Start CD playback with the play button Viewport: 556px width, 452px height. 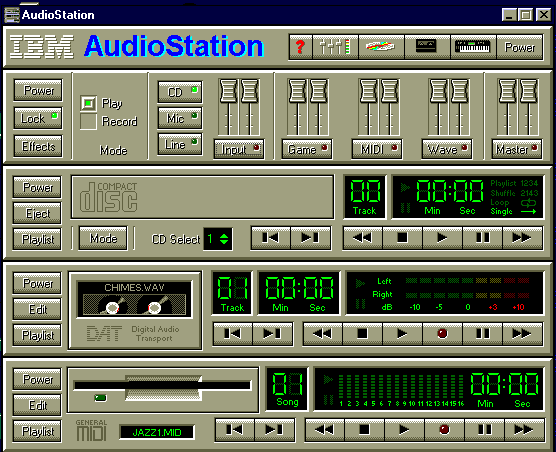pos(442,238)
